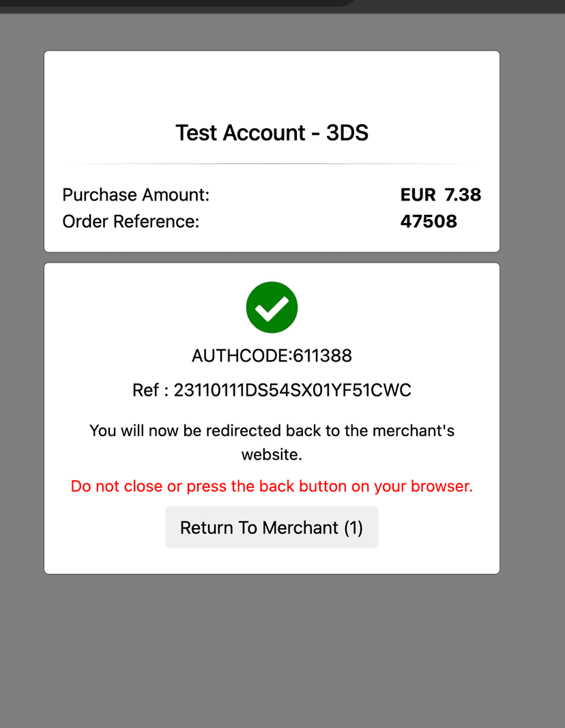Click the redirect back to merchant's website message
The height and width of the screenshot is (728, 565).
[x=272, y=443]
